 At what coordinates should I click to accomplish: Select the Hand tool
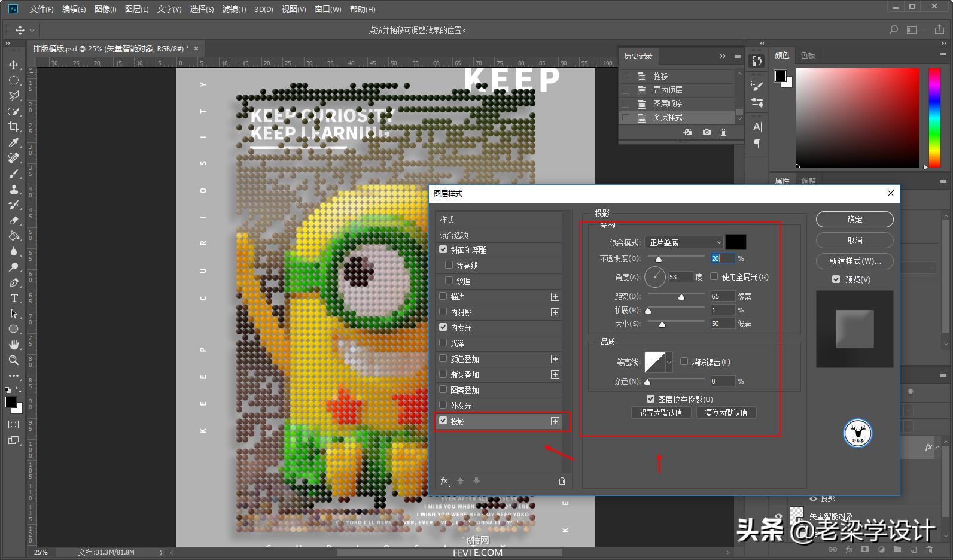click(x=14, y=345)
